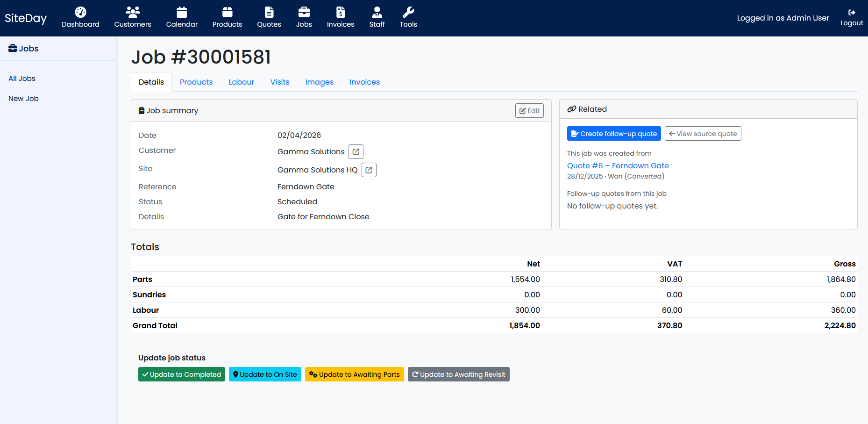Viewport: 868px width, 424px height.
Task: Update job to Awaiting Parts
Action: click(x=355, y=374)
